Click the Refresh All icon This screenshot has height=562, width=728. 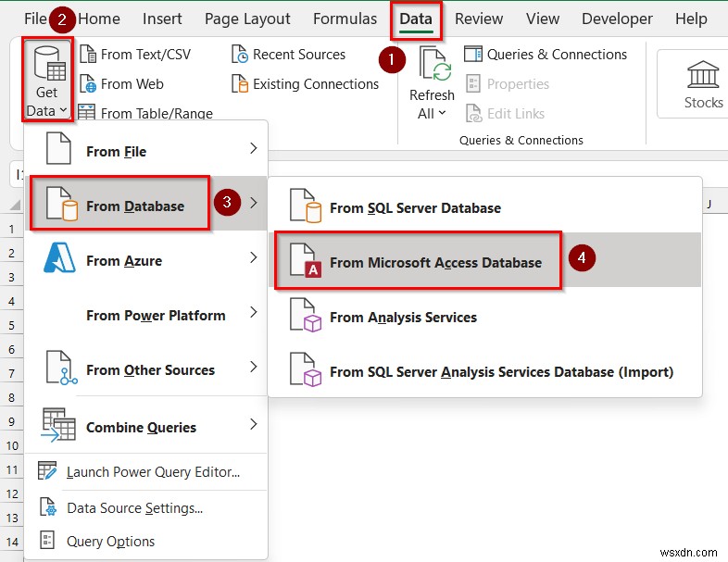coord(435,64)
